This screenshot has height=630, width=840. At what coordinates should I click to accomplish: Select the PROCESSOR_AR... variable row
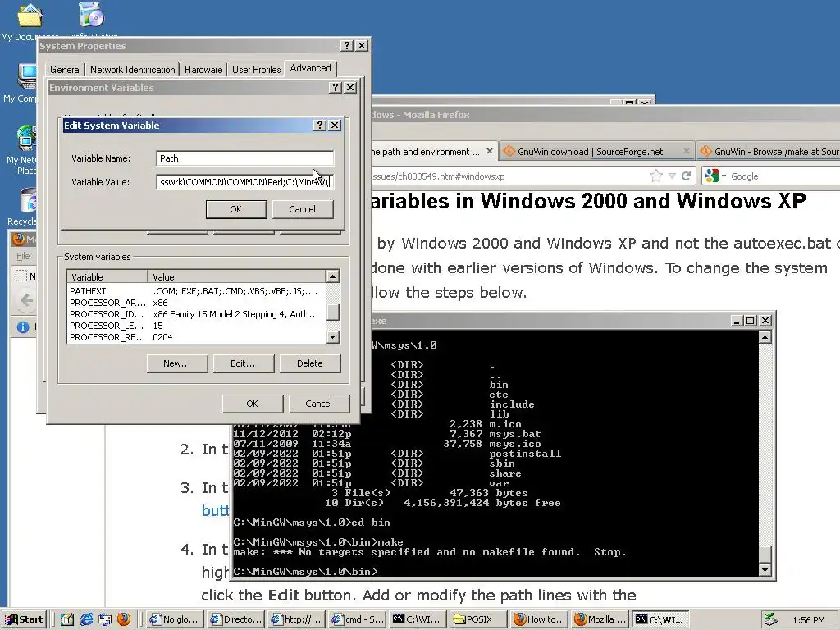(196, 303)
